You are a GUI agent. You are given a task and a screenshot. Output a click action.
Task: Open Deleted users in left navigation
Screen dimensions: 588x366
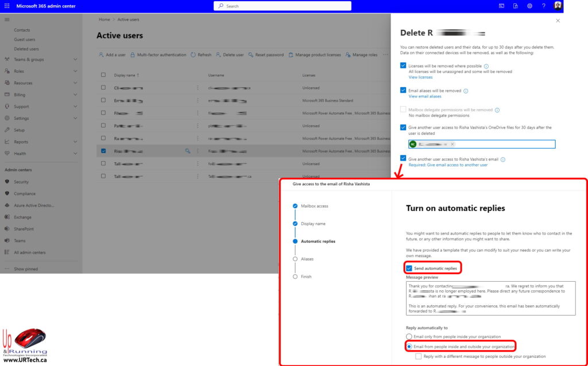click(x=26, y=49)
